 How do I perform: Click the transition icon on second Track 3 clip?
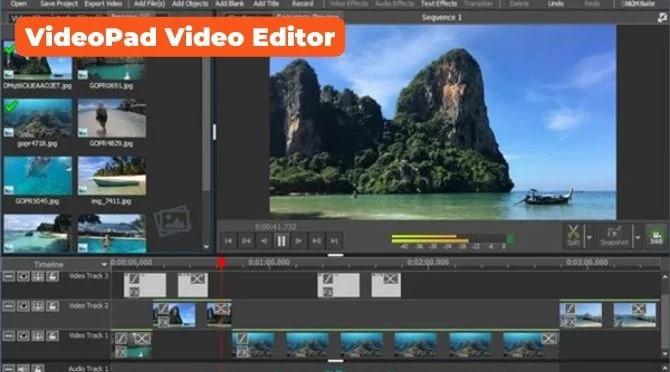pyautogui.click(x=197, y=279)
